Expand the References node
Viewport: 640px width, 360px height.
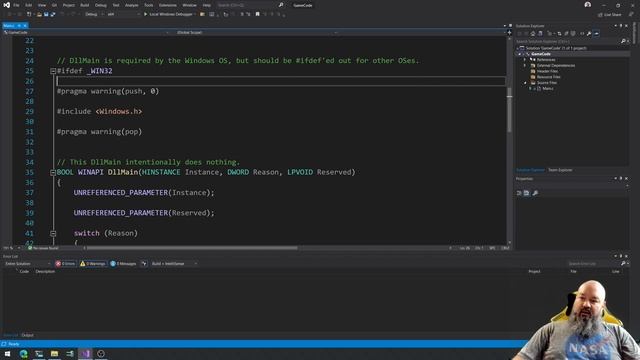point(525,60)
